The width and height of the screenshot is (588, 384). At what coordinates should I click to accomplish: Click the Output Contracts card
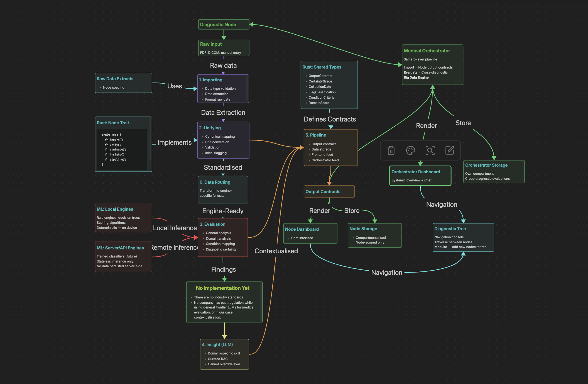(x=329, y=192)
